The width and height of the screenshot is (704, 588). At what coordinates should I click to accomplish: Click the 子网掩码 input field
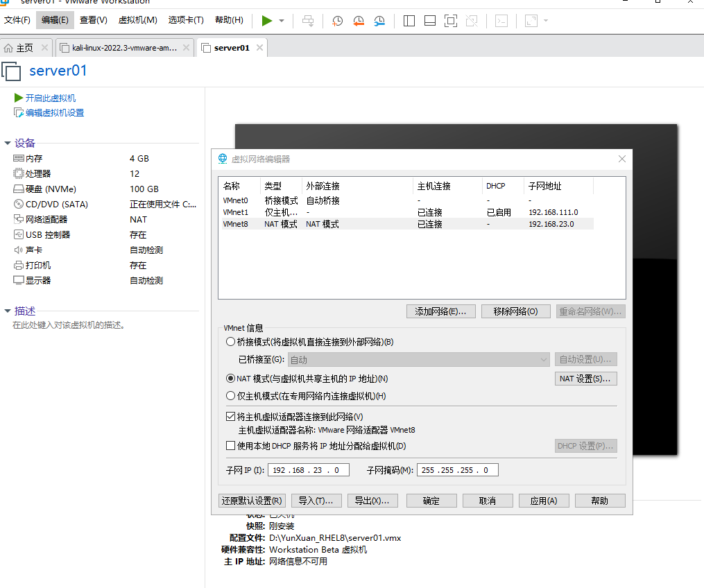tap(458, 470)
